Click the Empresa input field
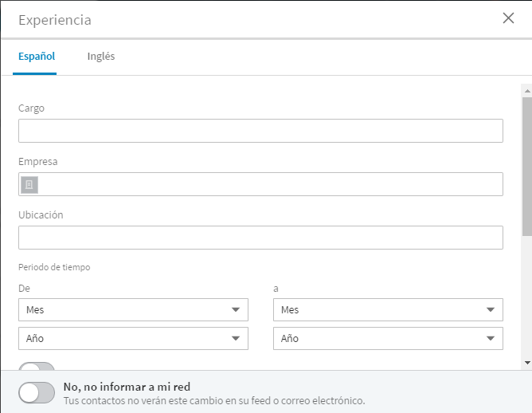Image resolution: width=532 pixels, height=413 pixels. (260, 184)
